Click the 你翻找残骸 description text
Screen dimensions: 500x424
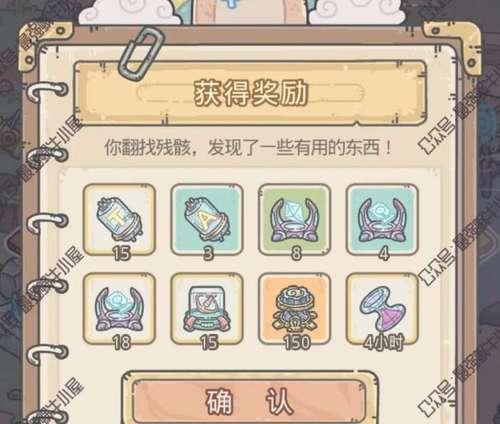coord(248,147)
